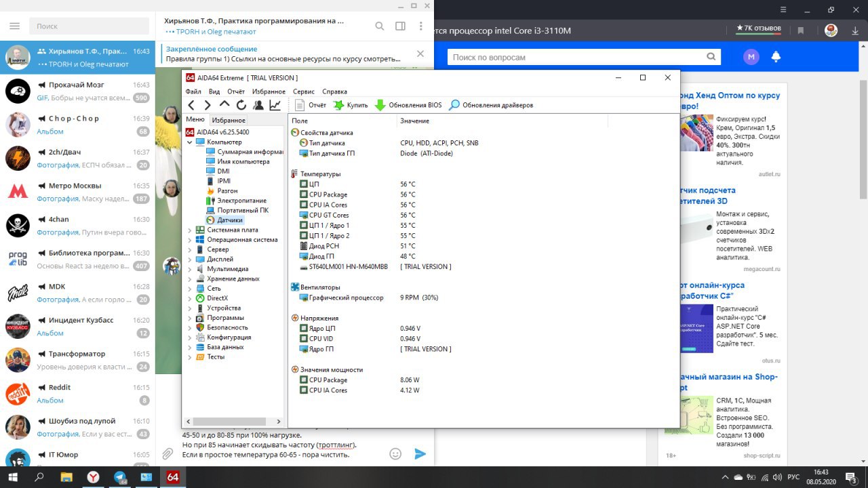Open the Telegram chat three-dots menu
The width and height of the screenshot is (868, 488).
click(x=421, y=26)
